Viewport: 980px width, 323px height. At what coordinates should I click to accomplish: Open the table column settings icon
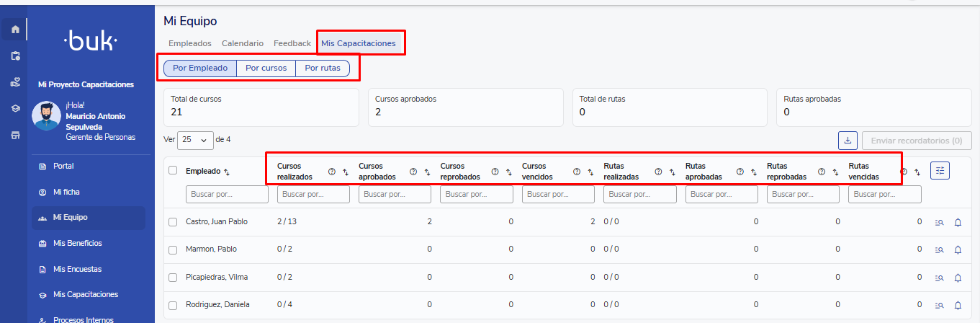(940, 171)
